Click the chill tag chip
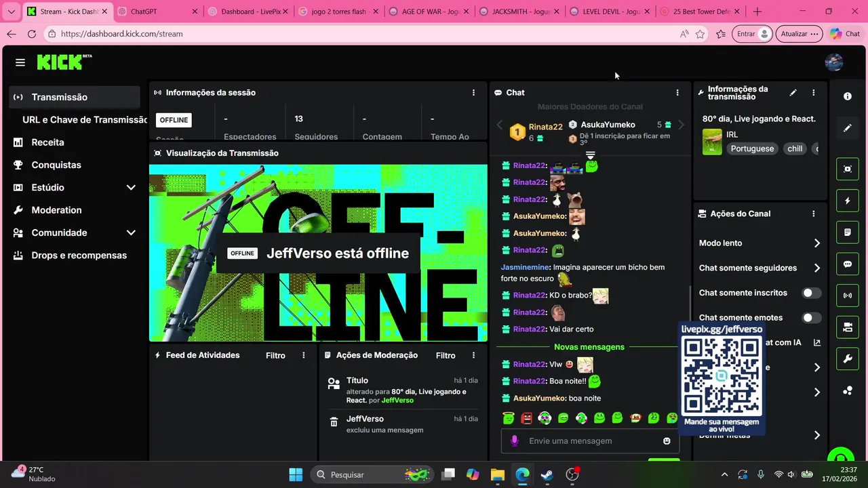Image resolution: width=868 pixels, height=488 pixels. (x=795, y=149)
